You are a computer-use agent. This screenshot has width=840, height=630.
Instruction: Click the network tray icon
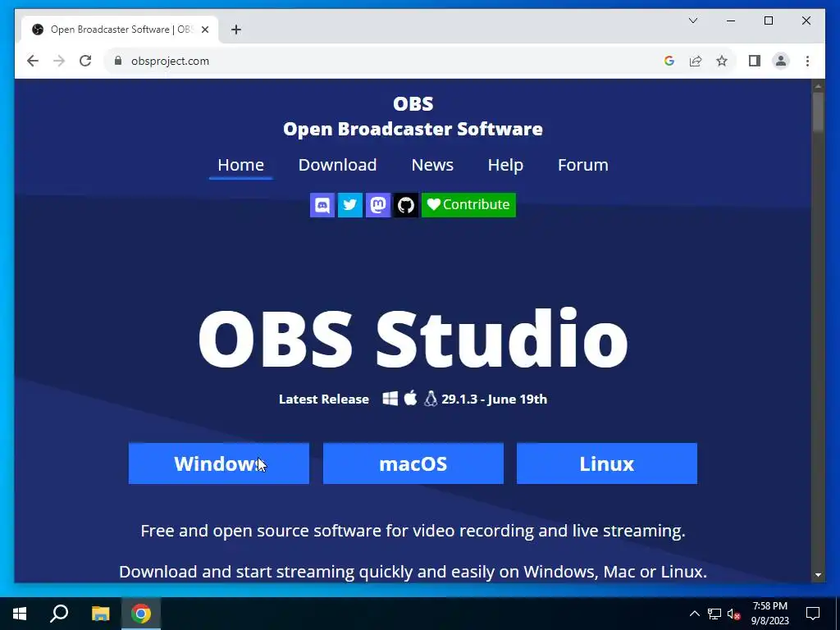(714, 614)
